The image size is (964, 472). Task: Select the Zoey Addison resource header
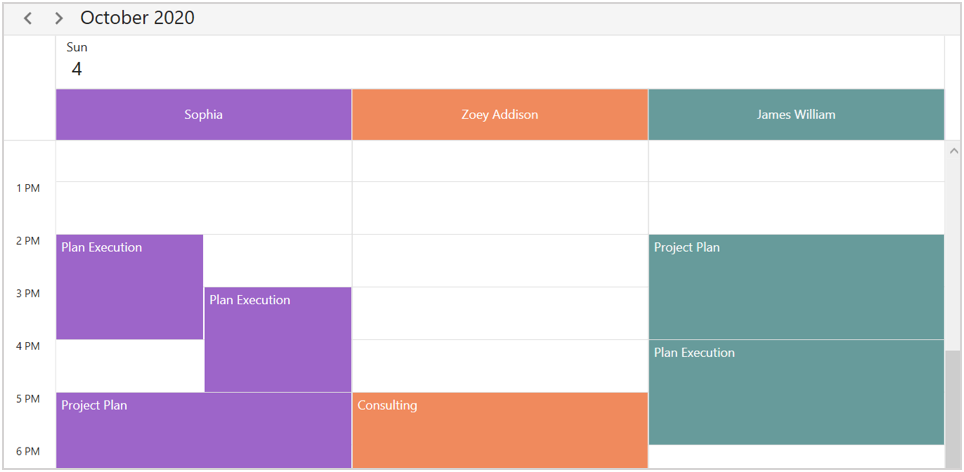tap(499, 114)
